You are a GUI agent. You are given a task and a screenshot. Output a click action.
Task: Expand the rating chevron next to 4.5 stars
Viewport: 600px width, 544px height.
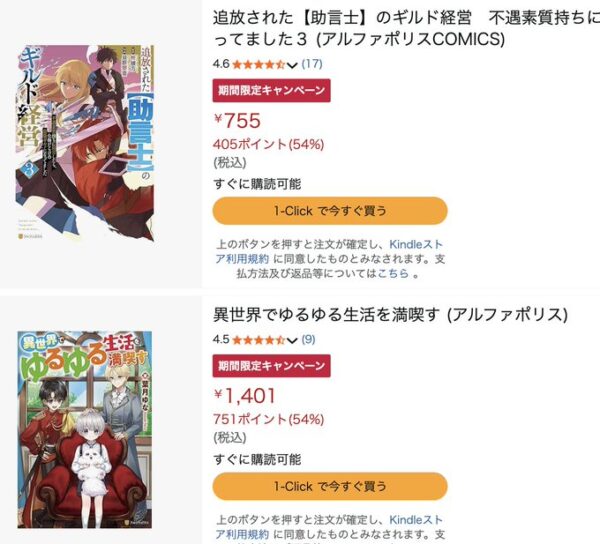[292, 340]
